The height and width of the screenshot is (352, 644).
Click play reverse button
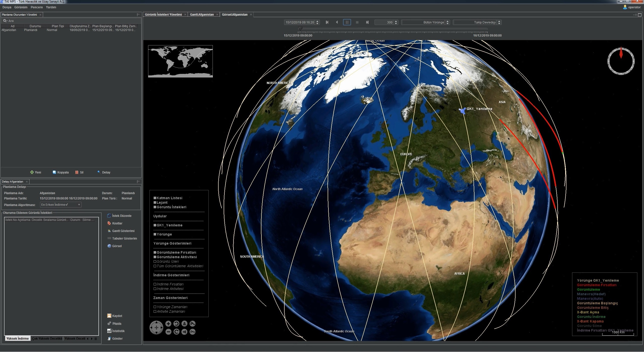coord(337,22)
